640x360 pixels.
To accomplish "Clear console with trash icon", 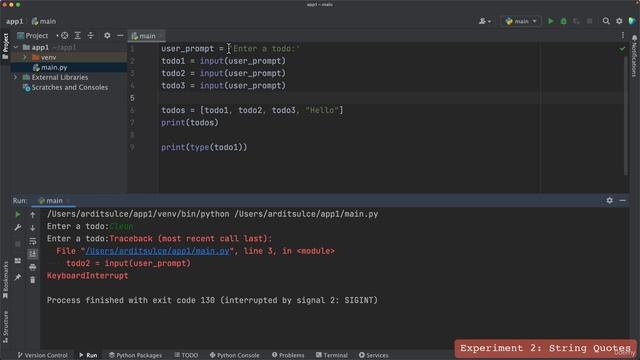I will click(x=33, y=280).
